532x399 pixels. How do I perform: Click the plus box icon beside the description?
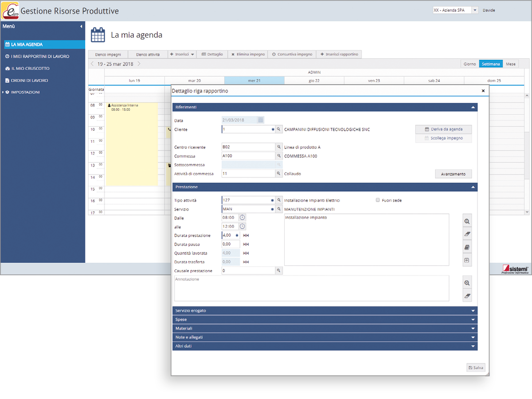466,261
